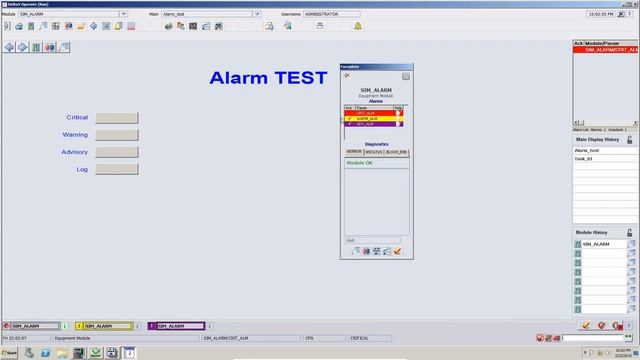The image size is (640, 360).
Task: Click the white input box at bottom right
Action: (x=592, y=338)
